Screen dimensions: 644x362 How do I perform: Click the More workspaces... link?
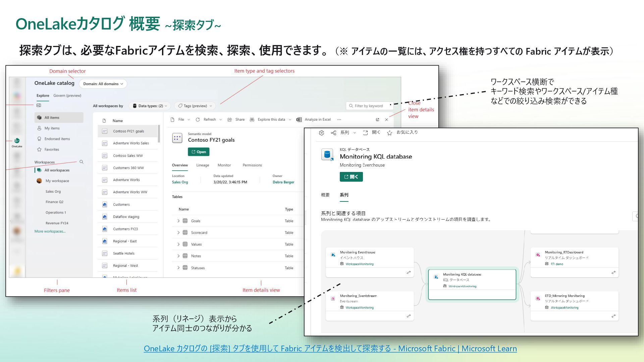50,231
